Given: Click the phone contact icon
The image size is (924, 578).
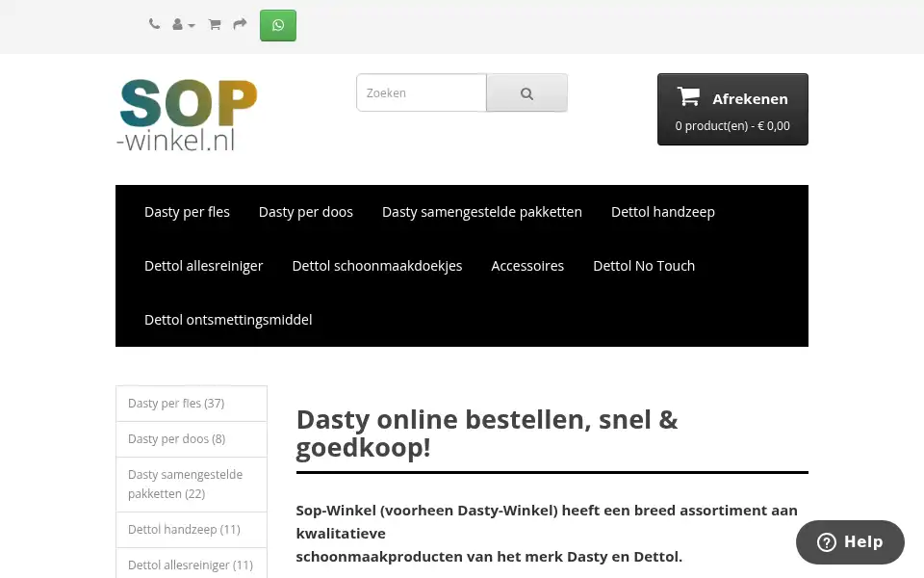Looking at the screenshot, I should (x=154, y=24).
